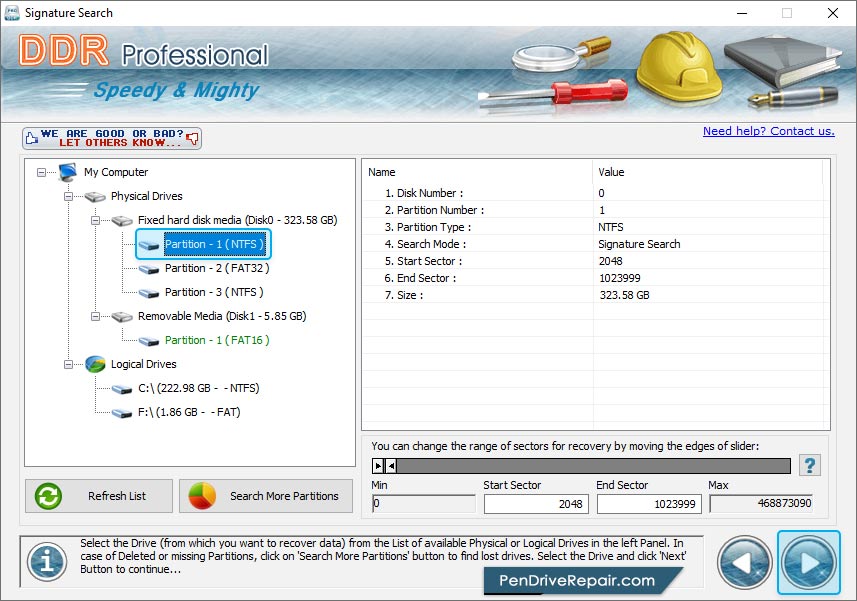Click the Refresh List button
Viewport: 857px width, 601px height.
tap(99, 496)
